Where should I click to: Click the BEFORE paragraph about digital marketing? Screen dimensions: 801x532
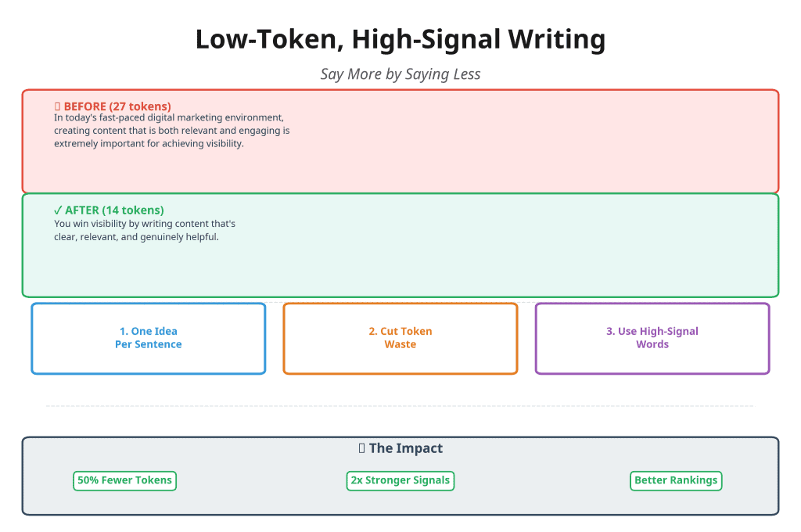[172, 131]
